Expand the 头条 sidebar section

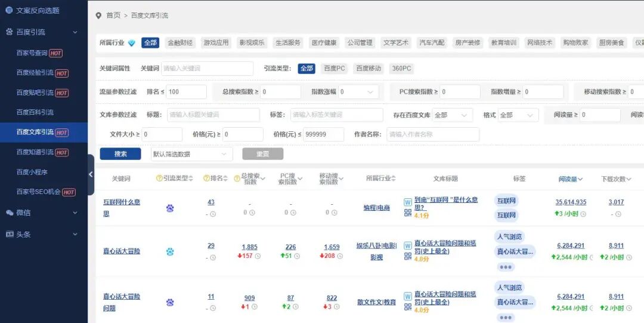point(75,234)
